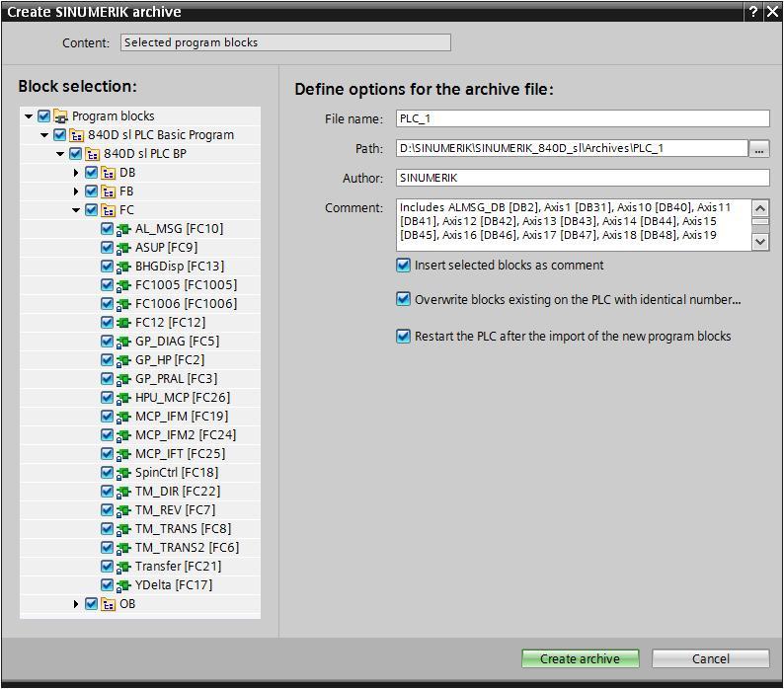This screenshot has width=784, height=689.
Task: Select the TM_TRANS2 [FC6] label
Action: [187, 548]
